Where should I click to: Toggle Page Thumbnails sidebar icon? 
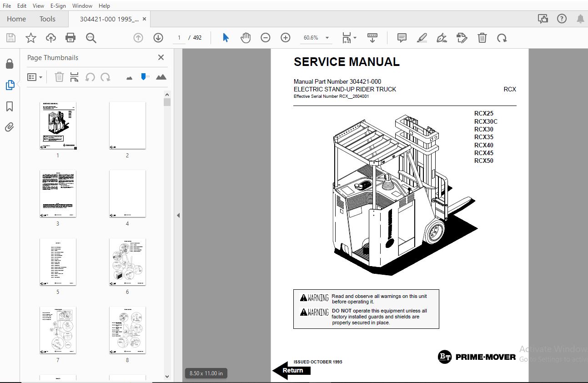[10, 85]
